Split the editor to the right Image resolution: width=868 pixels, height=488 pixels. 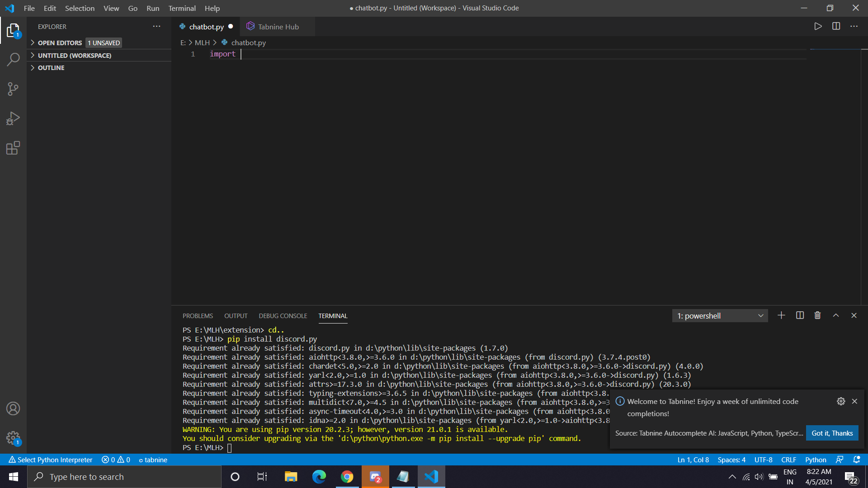pyautogui.click(x=836, y=26)
